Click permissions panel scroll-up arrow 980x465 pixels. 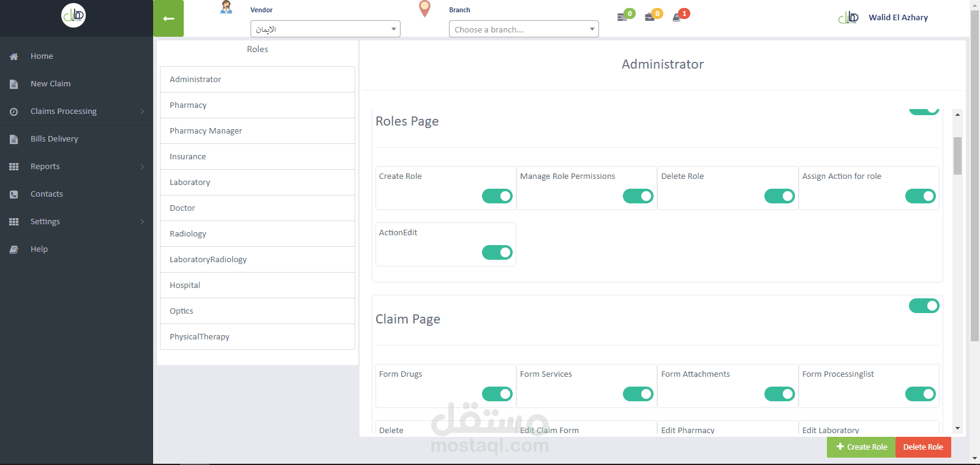coord(957,115)
